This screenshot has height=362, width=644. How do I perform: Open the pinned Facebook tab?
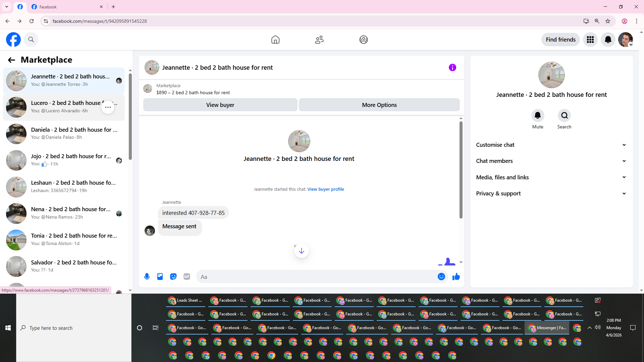pos(20,7)
